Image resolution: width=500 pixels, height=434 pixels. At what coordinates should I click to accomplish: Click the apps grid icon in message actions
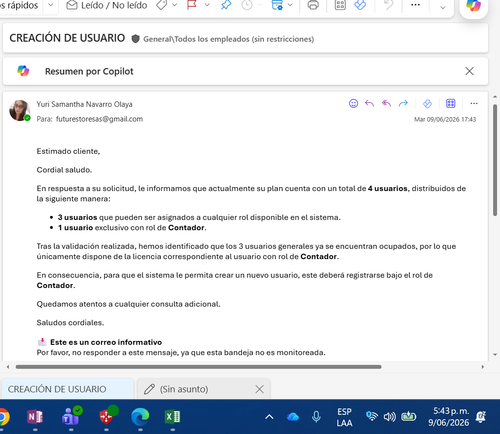(451, 104)
